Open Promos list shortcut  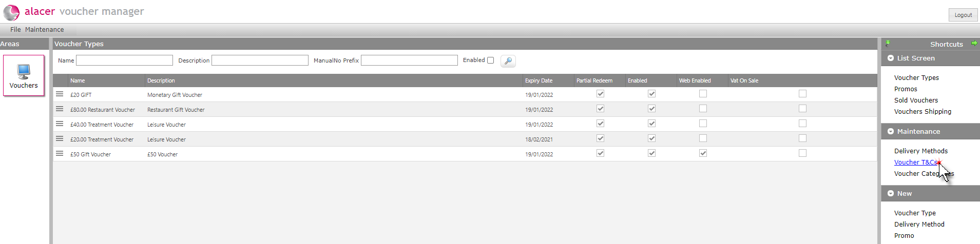pos(906,89)
